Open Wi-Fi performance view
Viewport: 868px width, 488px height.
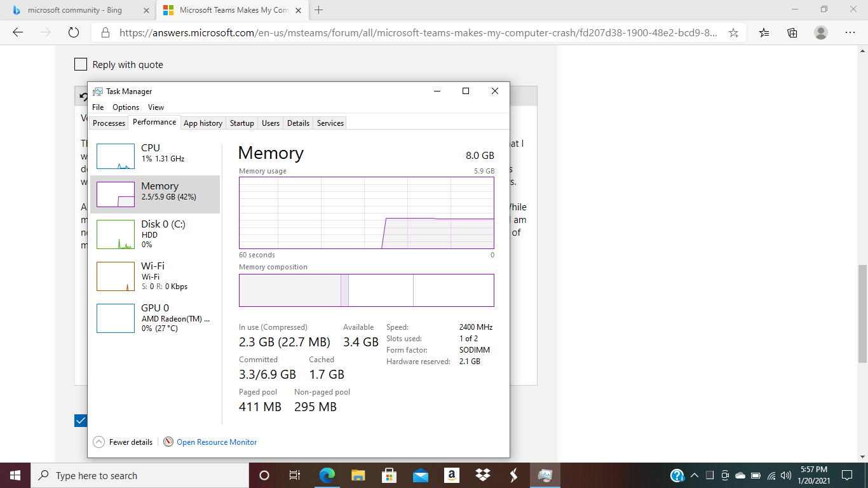coord(155,276)
